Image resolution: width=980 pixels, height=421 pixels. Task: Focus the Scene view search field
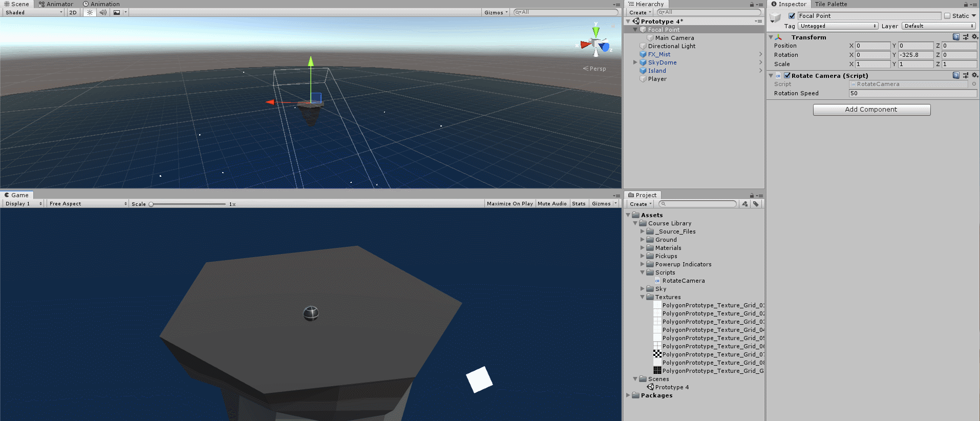pyautogui.click(x=566, y=12)
